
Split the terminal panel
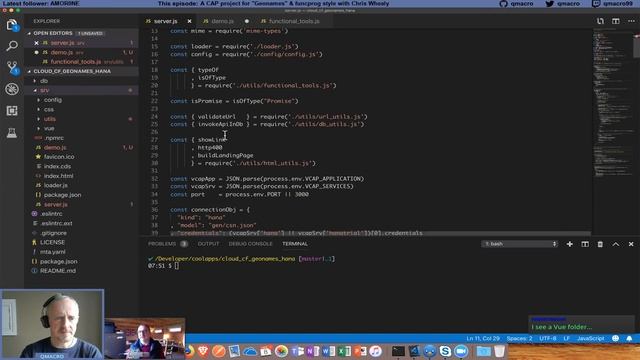[585, 244]
